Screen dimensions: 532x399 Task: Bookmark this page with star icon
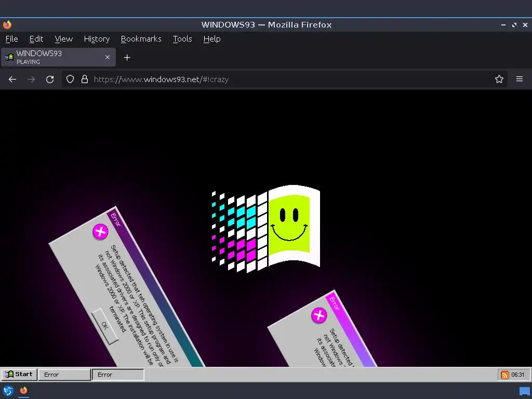tap(499, 79)
